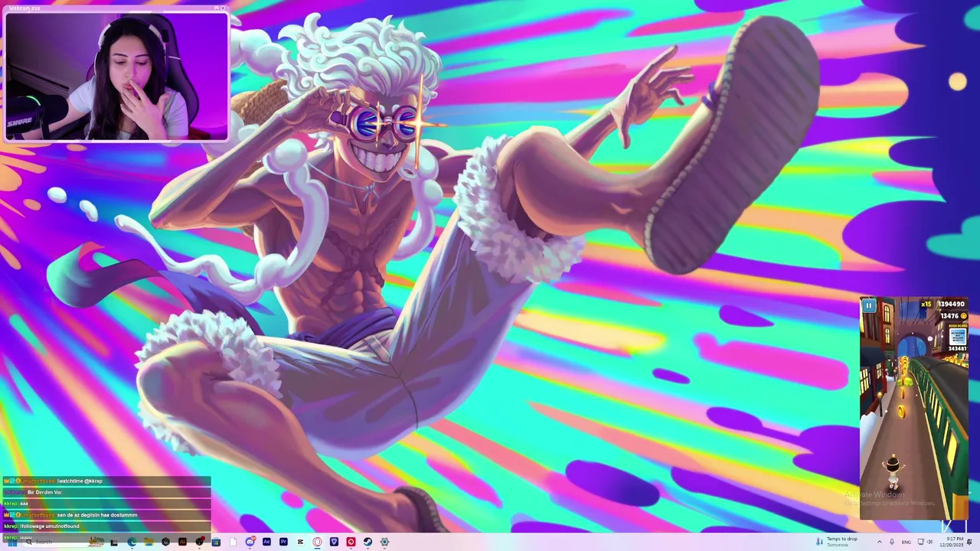Pause the Subway Surfers game
The width and height of the screenshot is (980, 551).
tap(869, 306)
